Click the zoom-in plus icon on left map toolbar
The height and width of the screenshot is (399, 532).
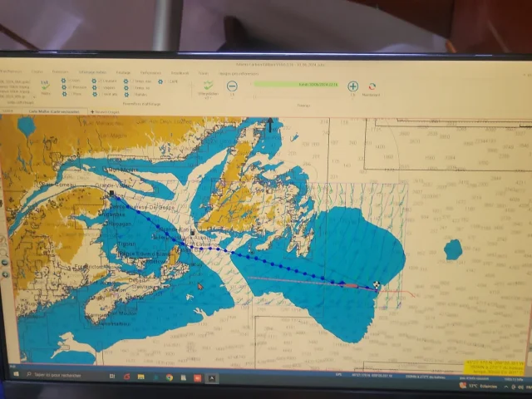coord(5,274)
